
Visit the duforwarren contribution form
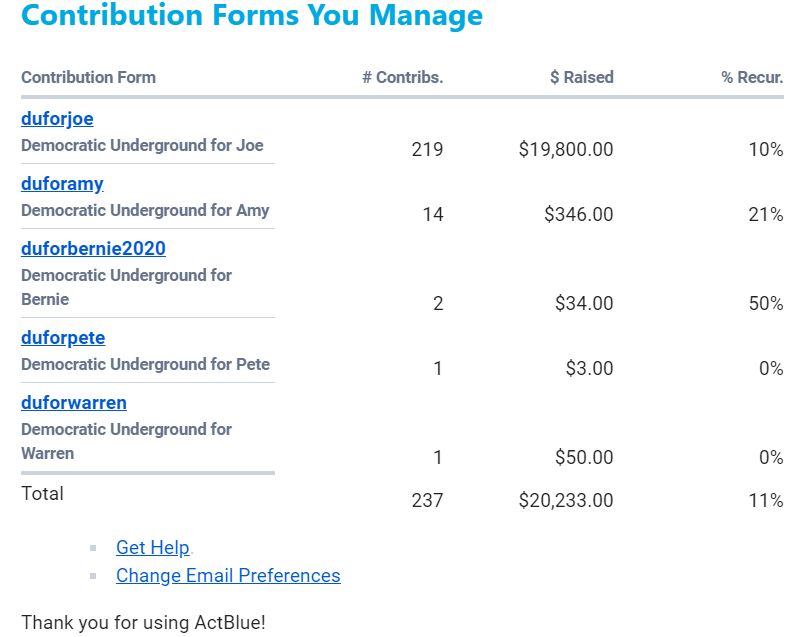(74, 403)
